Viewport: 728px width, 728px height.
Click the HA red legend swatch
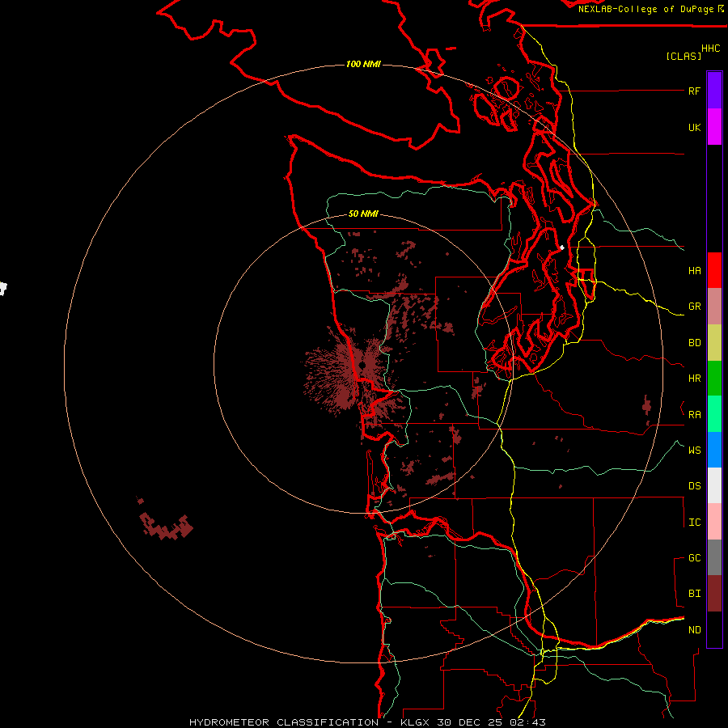tap(714, 270)
